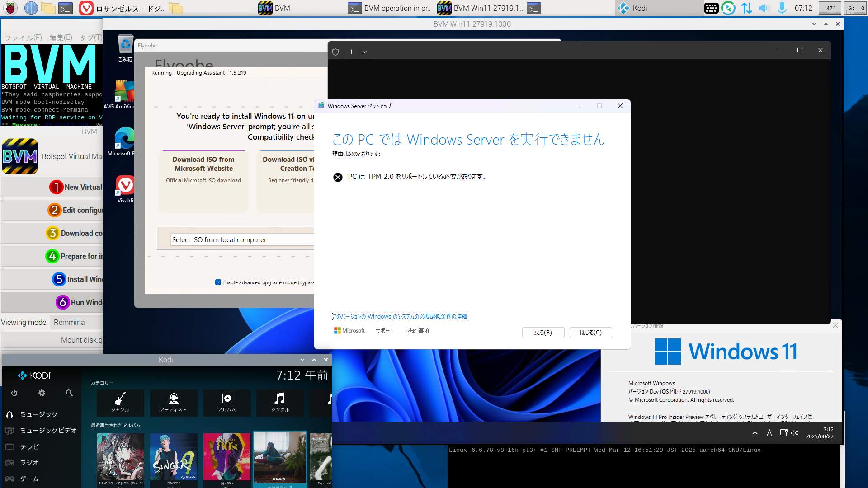868x488 pixels.
Task: Open the アーティスト category tile in Kodi
Action: coord(174,403)
